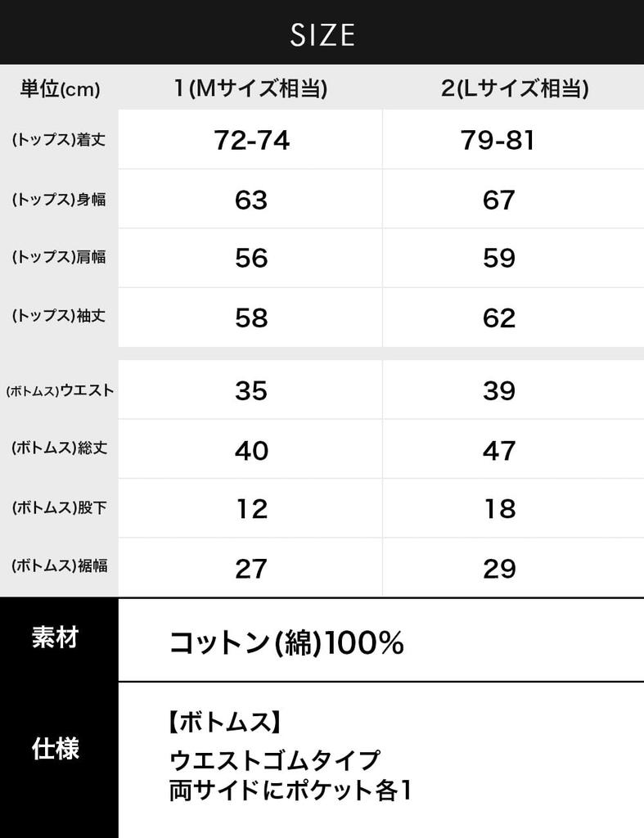The height and width of the screenshot is (838, 644).
Task: Select the コットン(綿)100% material text
Action: 286,643
